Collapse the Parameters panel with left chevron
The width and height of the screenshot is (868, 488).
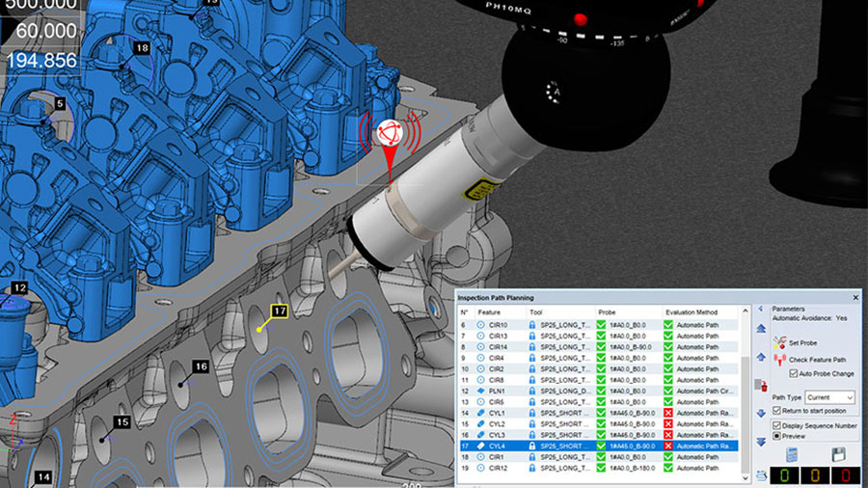(x=762, y=310)
